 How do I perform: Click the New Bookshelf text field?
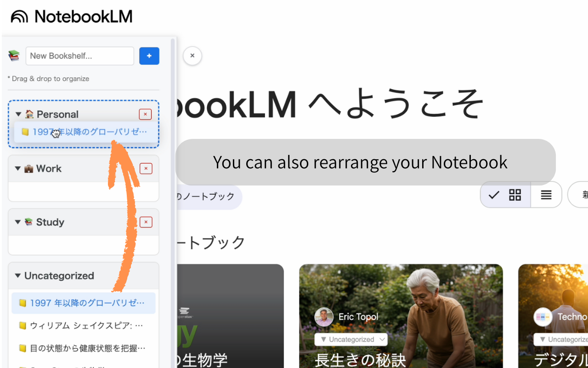click(x=79, y=56)
